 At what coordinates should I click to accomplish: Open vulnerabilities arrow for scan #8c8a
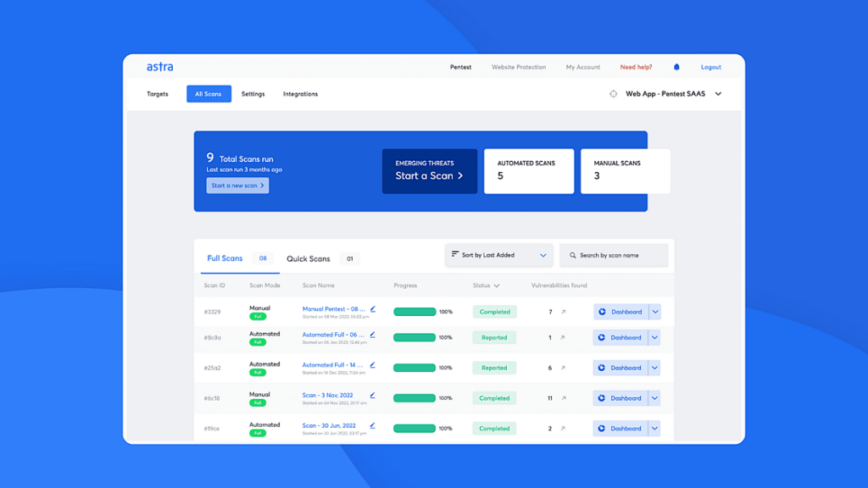[563, 337]
